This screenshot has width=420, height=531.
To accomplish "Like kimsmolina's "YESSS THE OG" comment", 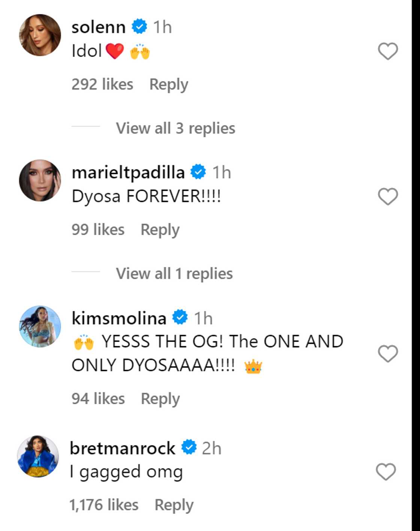I will click(387, 354).
